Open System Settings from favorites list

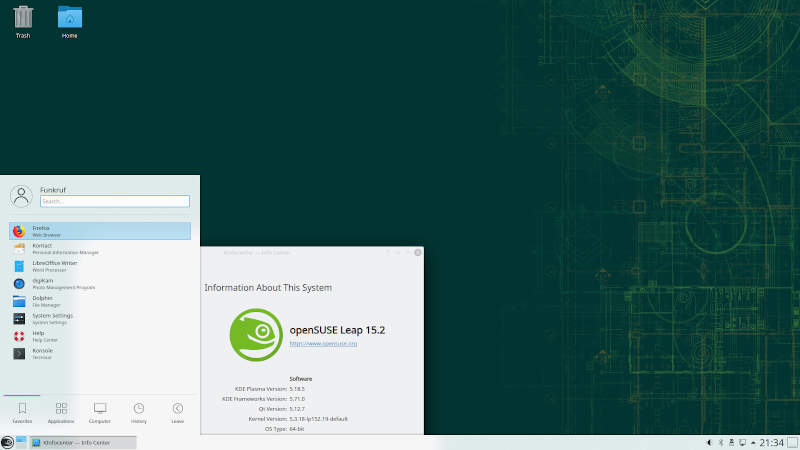coord(100,318)
